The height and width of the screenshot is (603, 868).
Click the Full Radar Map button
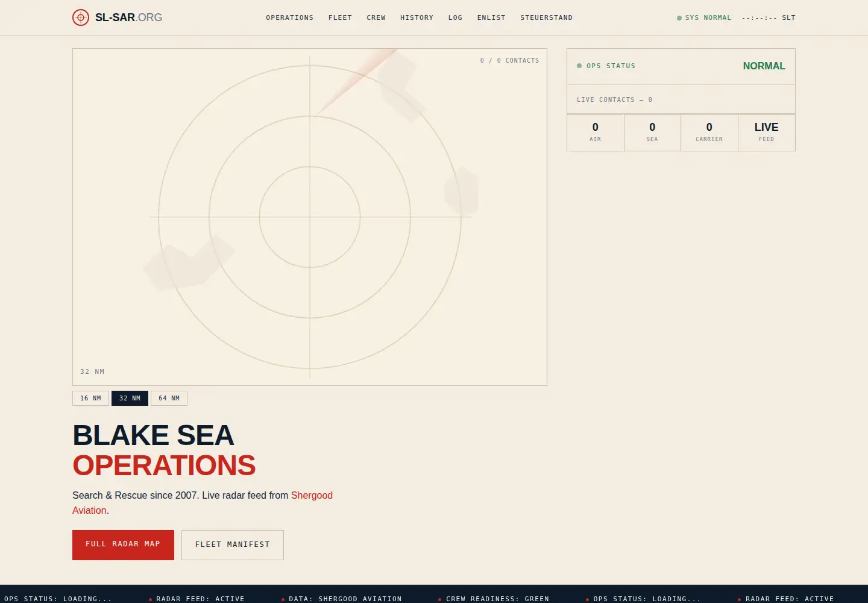point(123,545)
